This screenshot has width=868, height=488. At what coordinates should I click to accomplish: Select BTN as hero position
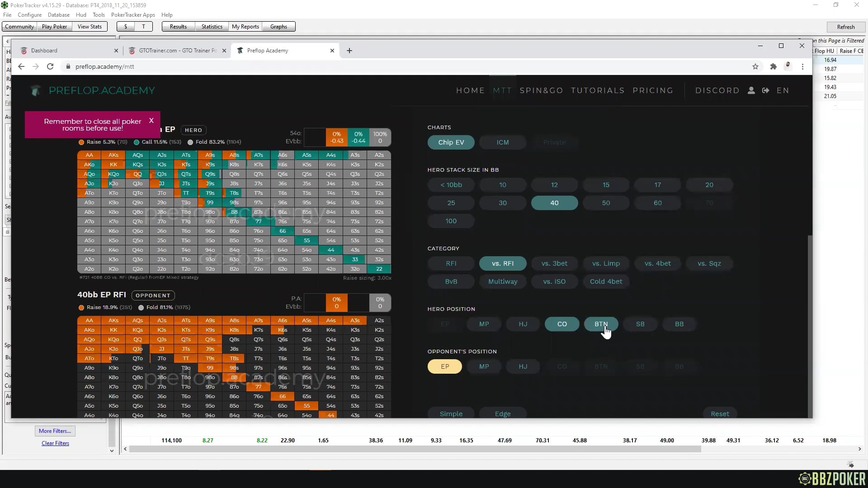coord(601,324)
